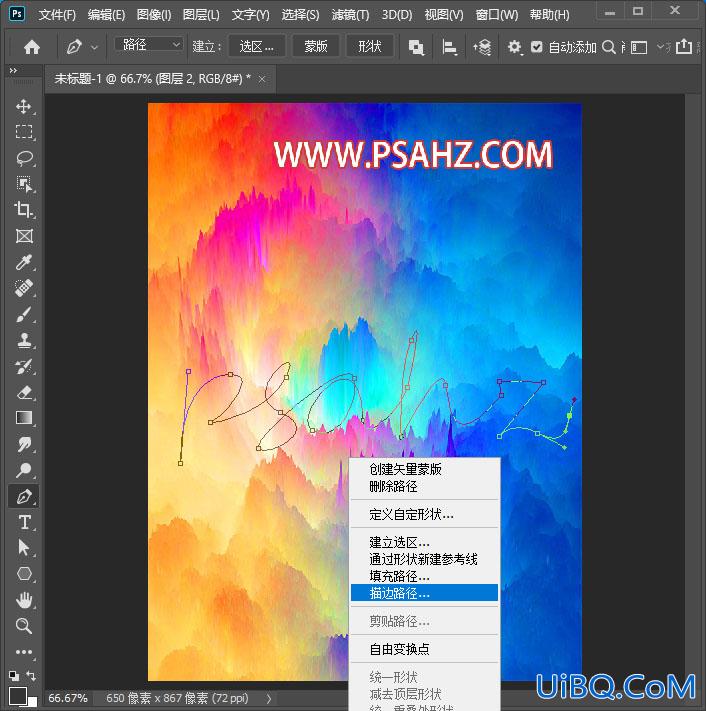
Task: Choose 通过形状新建参考线 in context menu
Action: coord(424,559)
